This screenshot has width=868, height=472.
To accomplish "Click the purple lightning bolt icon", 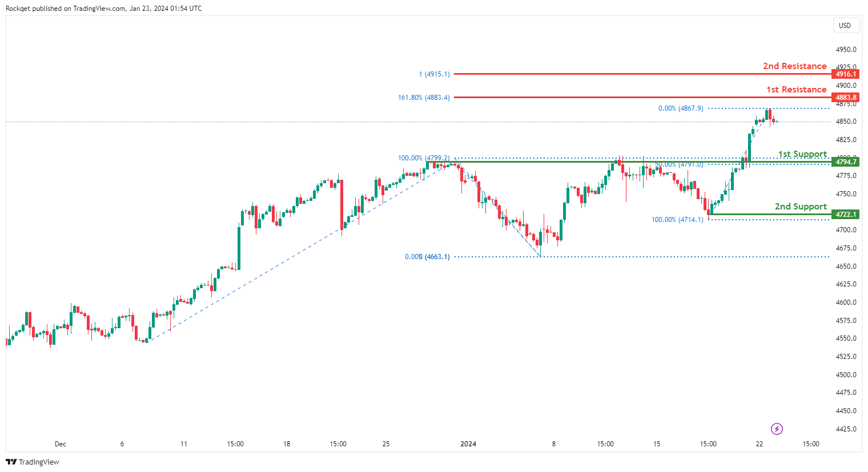I will point(777,429).
